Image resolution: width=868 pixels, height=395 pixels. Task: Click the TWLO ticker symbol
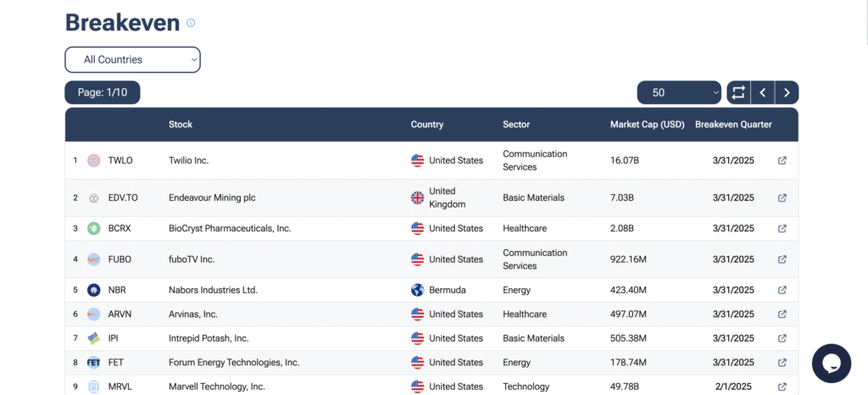pyautogui.click(x=120, y=160)
